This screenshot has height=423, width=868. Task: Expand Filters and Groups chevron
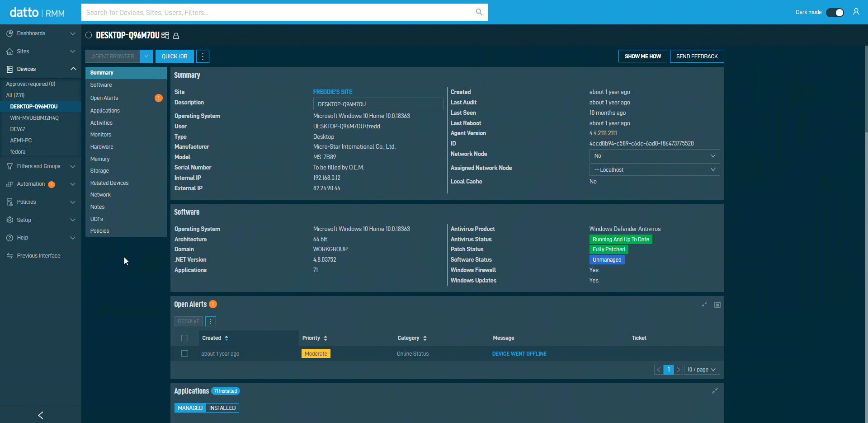click(73, 166)
